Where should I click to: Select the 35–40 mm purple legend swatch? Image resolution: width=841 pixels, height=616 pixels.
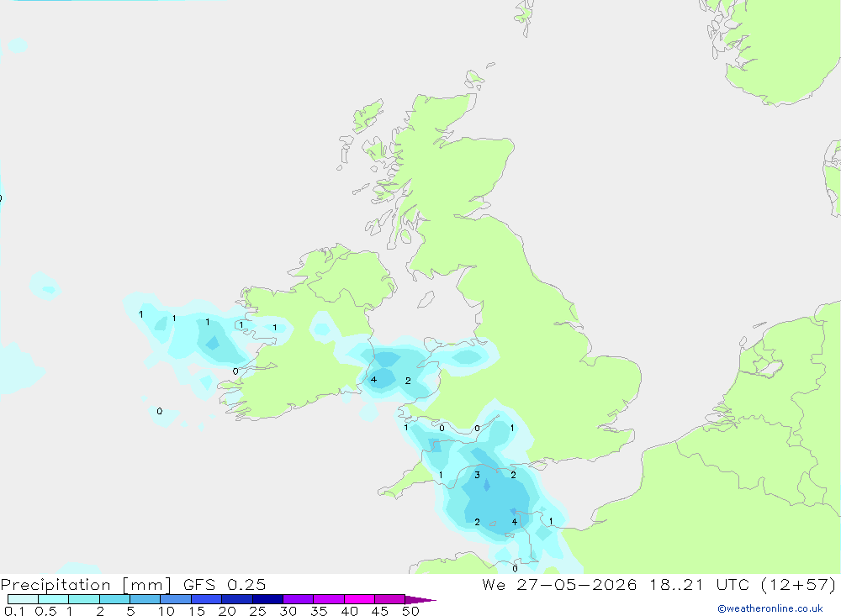[x=329, y=599]
